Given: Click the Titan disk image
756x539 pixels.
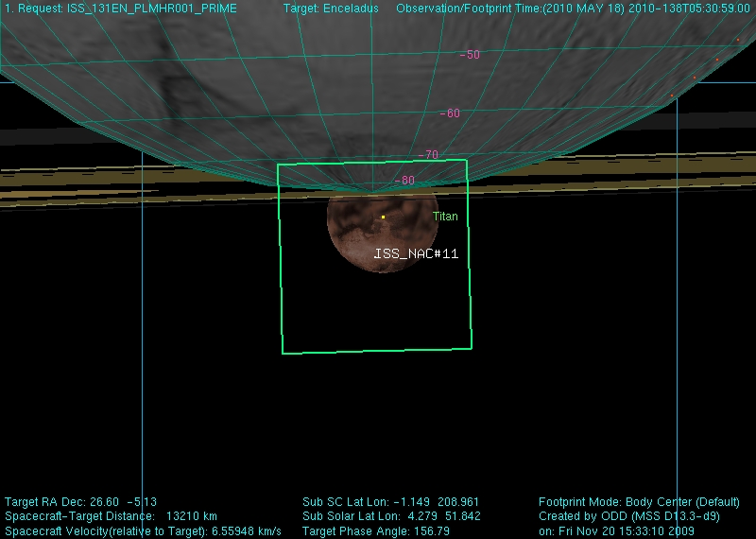Looking at the screenshot, I should coord(383,233).
